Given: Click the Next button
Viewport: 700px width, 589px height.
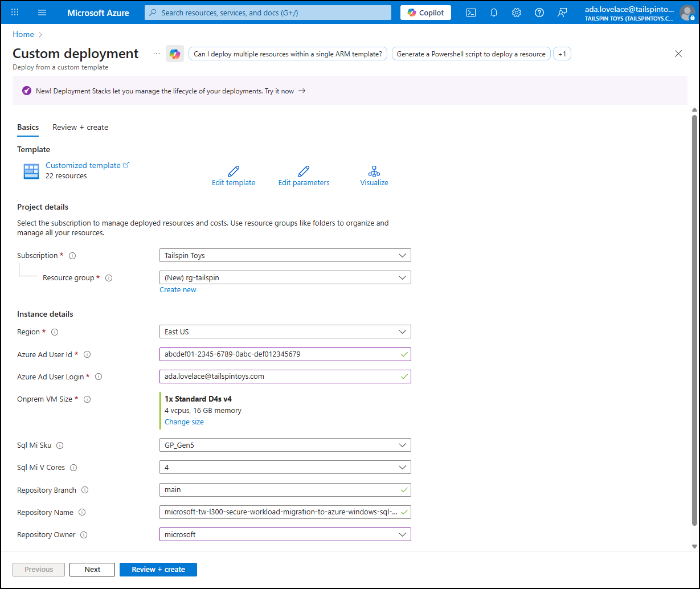Looking at the screenshot, I should tap(92, 569).
